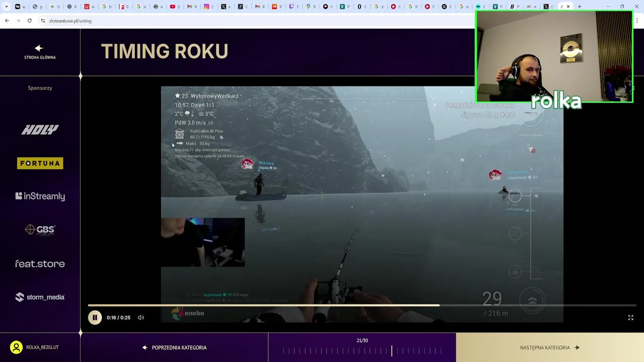Click the yellow user avatar icon
The width and height of the screenshot is (644, 362).
(x=16, y=347)
